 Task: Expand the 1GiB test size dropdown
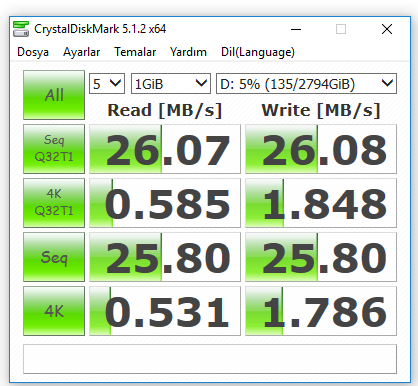coord(171,83)
